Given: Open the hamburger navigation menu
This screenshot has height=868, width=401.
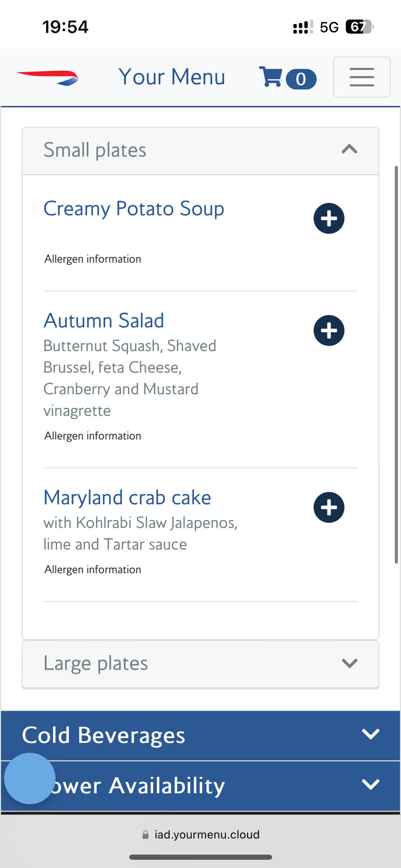Looking at the screenshot, I should [x=361, y=77].
